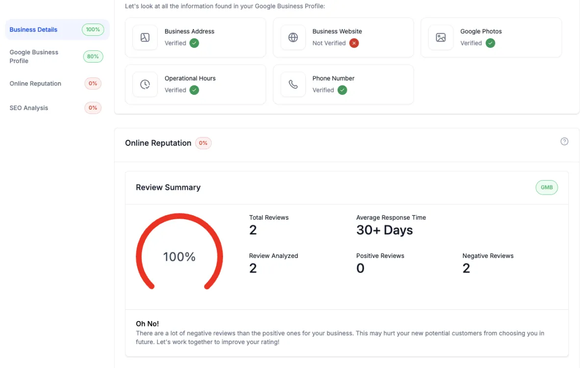Screen dimensions: 588x368
Task: Click the Business Address verified checkmark
Action: point(195,43)
